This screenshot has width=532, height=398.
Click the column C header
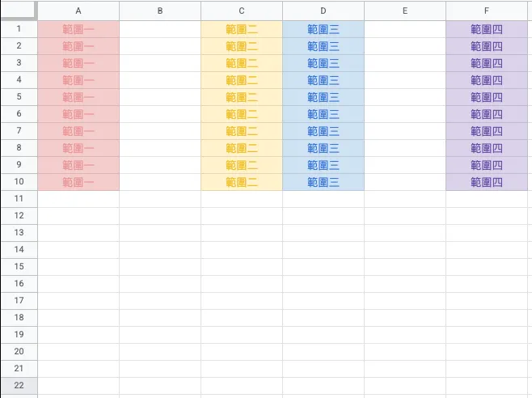click(242, 11)
